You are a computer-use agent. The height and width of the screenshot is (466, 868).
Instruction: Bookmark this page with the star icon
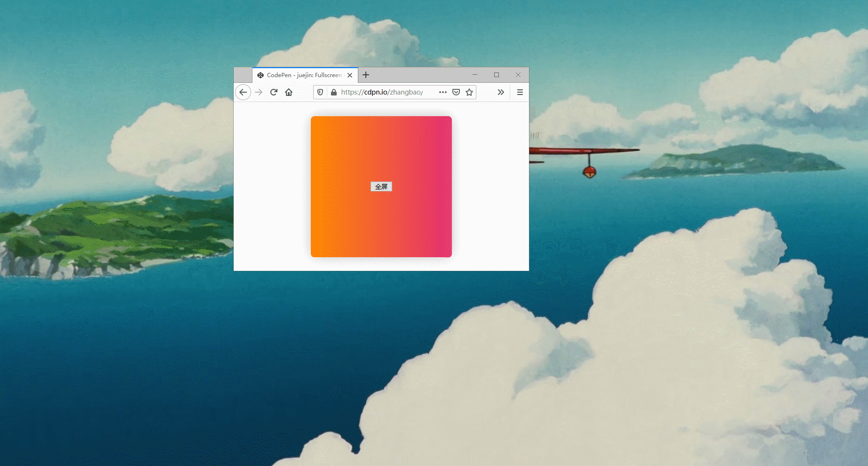click(469, 92)
